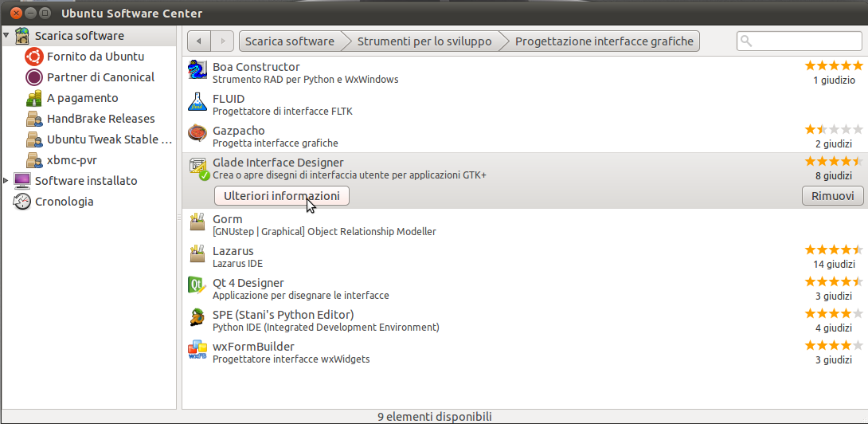Image resolution: width=868 pixels, height=424 pixels.
Task: Click the xbmc-pvr source icon
Action: (33, 160)
